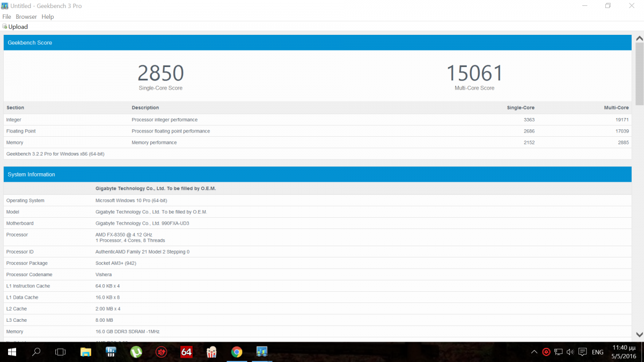Open uTorrent from the taskbar

[136, 352]
